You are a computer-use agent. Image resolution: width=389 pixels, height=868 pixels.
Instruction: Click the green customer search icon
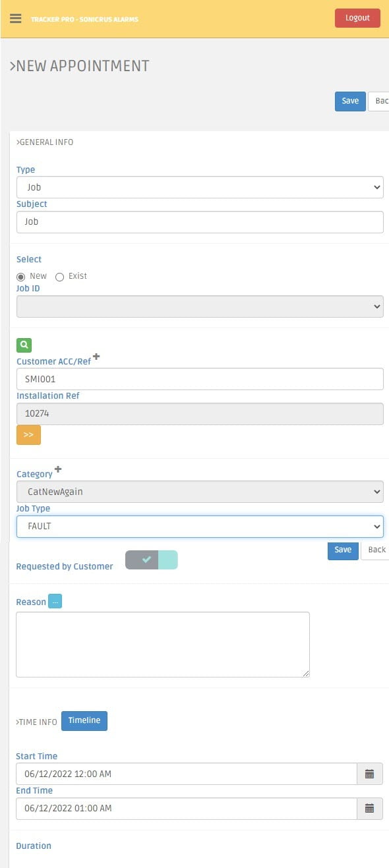coord(24,345)
